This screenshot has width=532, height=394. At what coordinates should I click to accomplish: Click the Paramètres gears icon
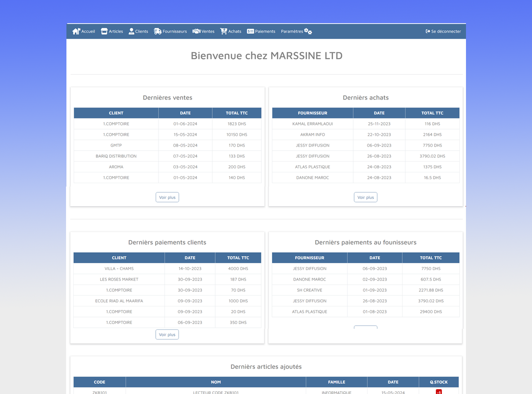308,31
